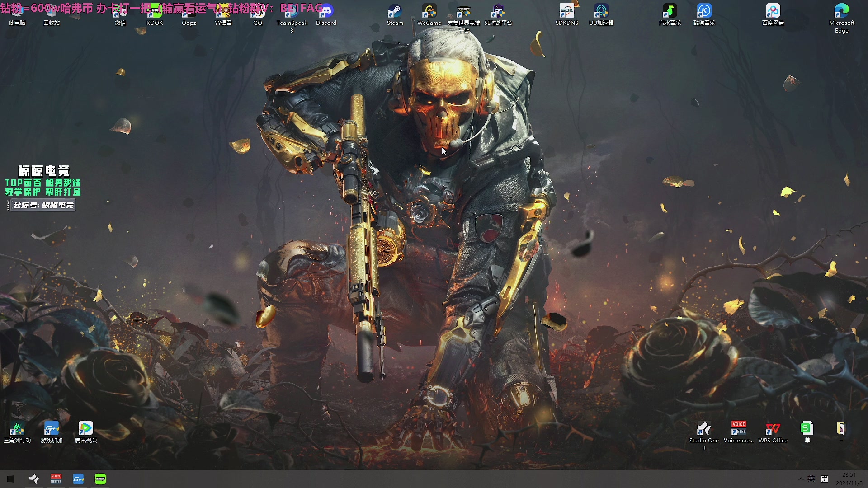Select the QQ desktop shortcut
The image size is (868, 488).
coord(258,14)
